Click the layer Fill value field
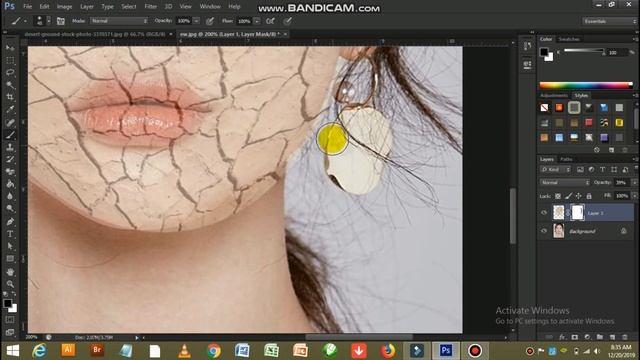The width and height of the screenshot is (640, 360). pos(622,196)
